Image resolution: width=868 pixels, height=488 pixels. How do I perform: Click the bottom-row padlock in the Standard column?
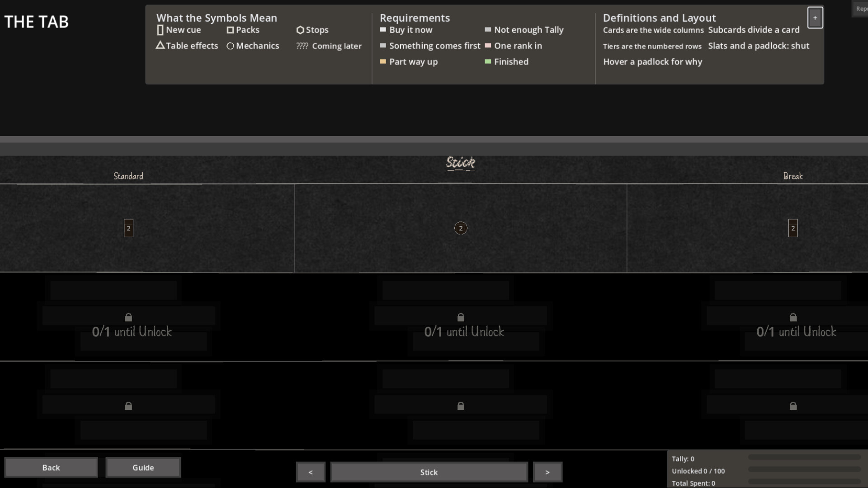[128, 406]
